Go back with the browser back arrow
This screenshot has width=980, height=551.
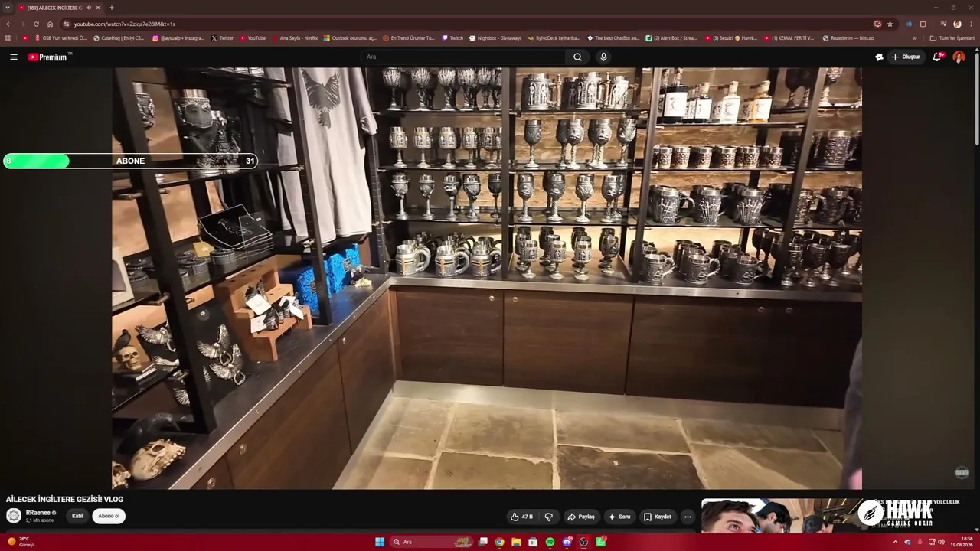coord(8,24)
